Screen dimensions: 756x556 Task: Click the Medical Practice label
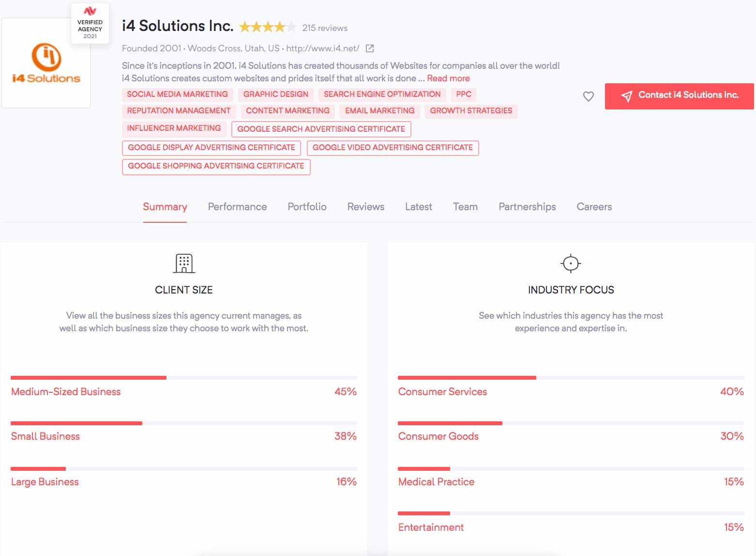[x=436, y=482]
